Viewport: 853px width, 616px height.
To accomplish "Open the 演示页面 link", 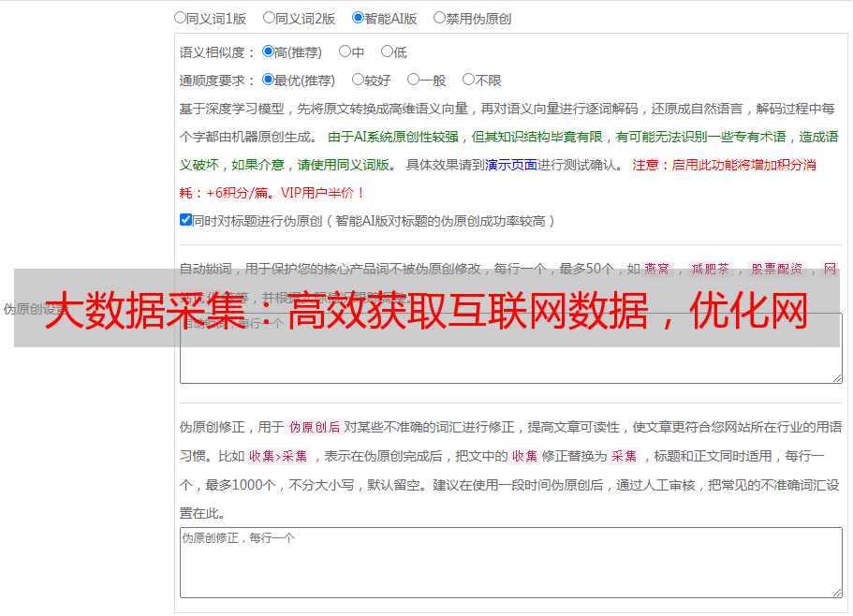I will [510, 165].
